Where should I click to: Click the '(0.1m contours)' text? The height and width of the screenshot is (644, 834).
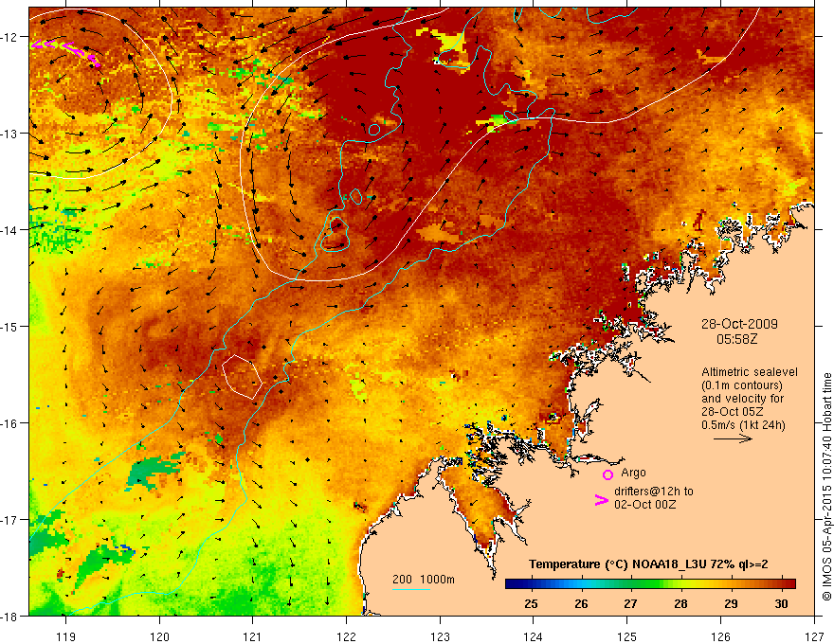(x=742, y=385)
